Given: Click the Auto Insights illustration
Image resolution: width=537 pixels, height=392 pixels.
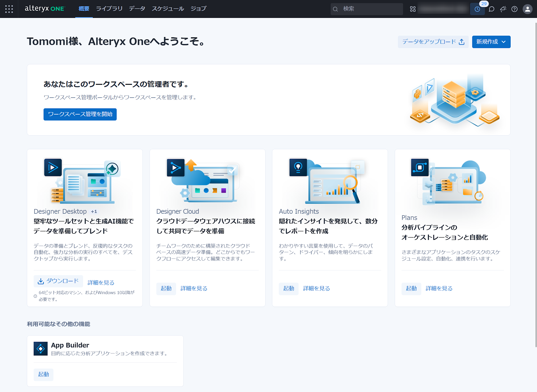Looking at the screenshot, I should pyautogui.click(x=327, y=181).
